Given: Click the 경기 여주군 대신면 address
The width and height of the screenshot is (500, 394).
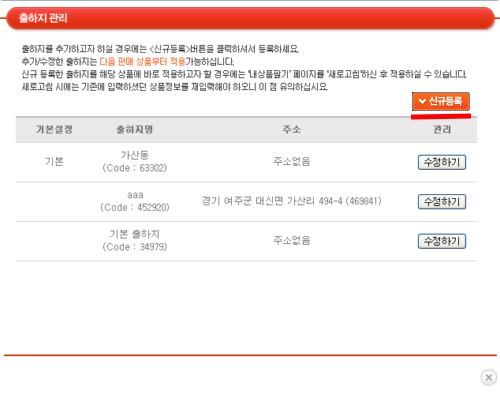Looking at the screenshot, I should point(292,201).
